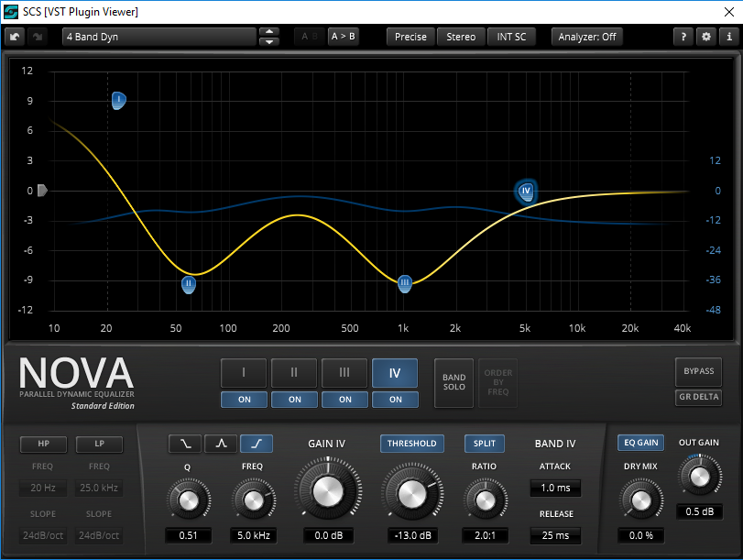Toggle band I ON switch

pos(244,400)
